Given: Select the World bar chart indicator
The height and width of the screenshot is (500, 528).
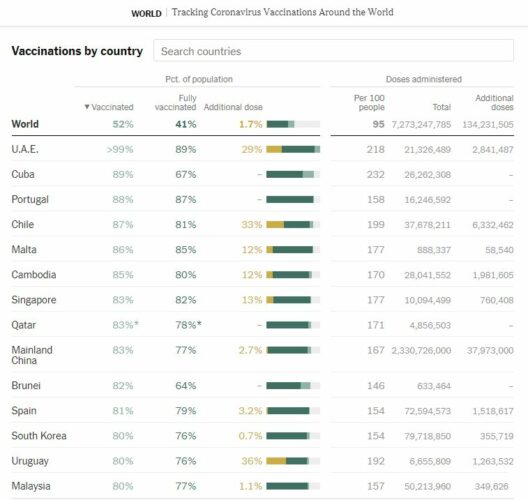Looking at the screenshot, I should 293,124.
